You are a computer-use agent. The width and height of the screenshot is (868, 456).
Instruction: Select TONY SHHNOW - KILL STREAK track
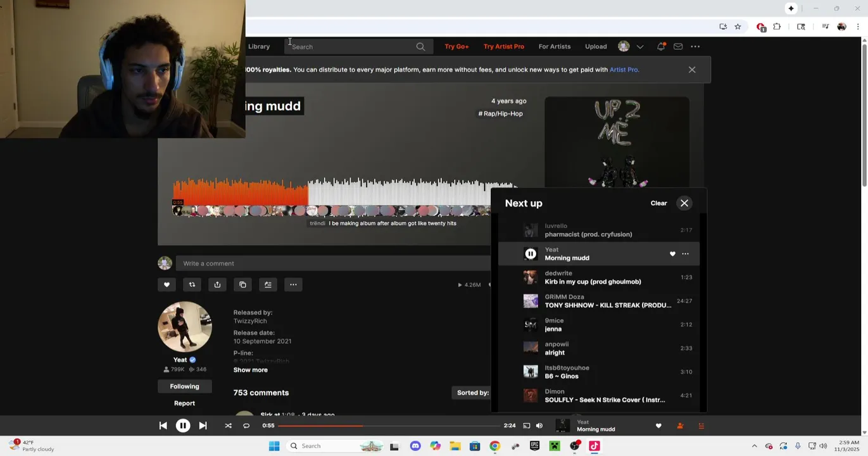click(x=599, y=301)
